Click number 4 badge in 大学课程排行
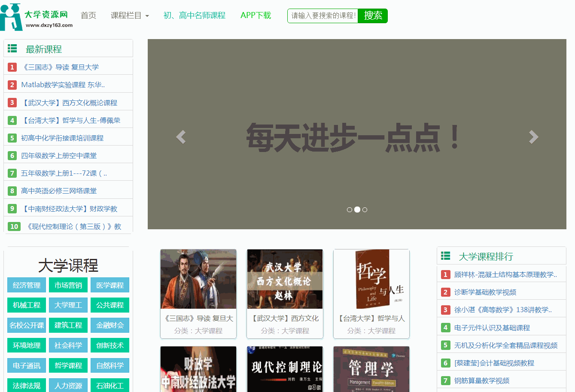Viewport: 575px width, 392px height. pos(445,328)
